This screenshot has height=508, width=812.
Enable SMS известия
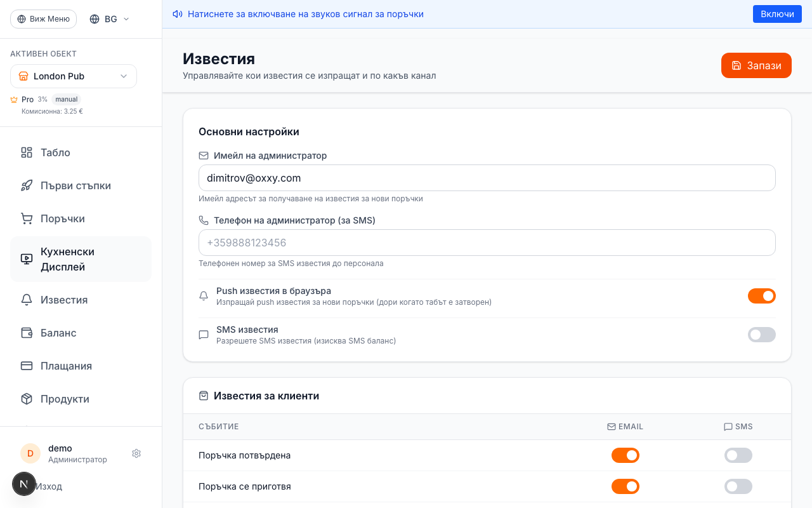[761, 335]
